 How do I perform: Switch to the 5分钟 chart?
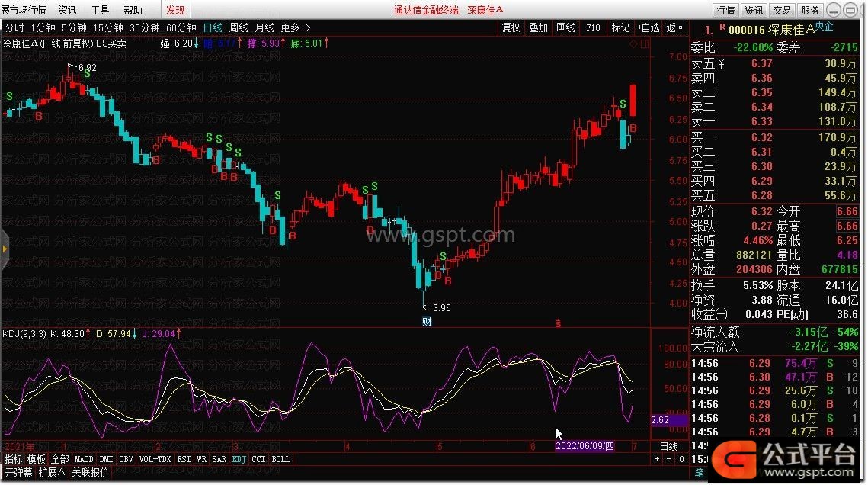[x=74, y=27]
